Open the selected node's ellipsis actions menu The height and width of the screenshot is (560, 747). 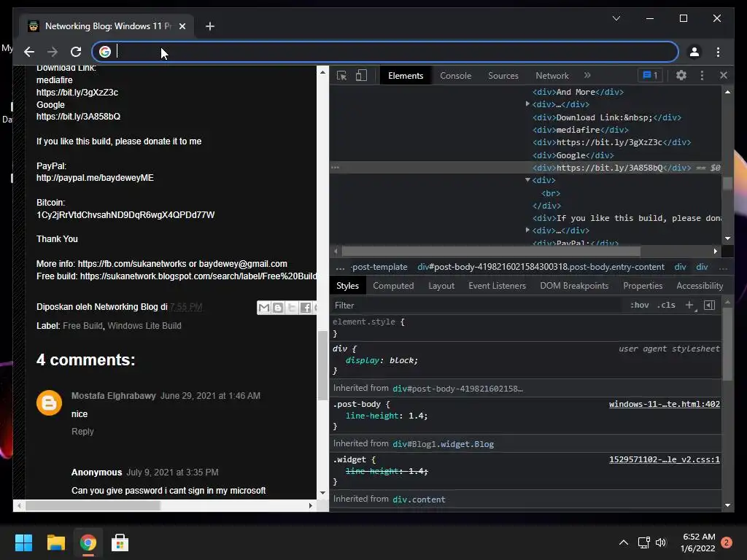coord(336,168)
